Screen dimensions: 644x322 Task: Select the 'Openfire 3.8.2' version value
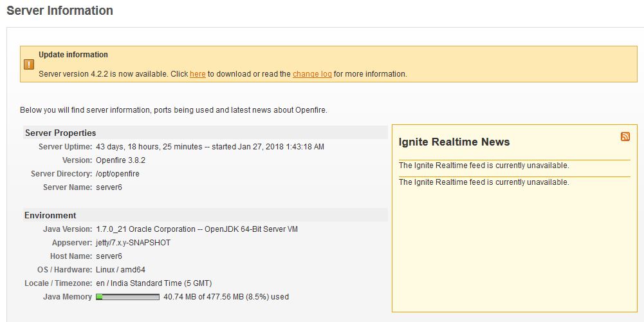pos(121,160)
